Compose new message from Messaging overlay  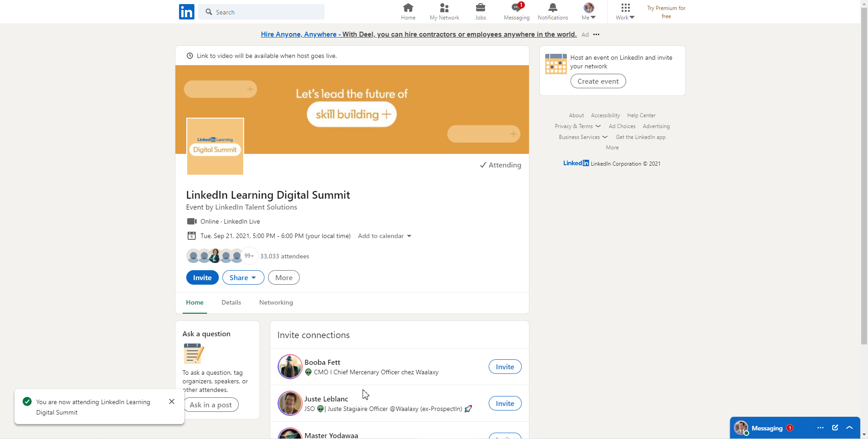click(835, 428)
